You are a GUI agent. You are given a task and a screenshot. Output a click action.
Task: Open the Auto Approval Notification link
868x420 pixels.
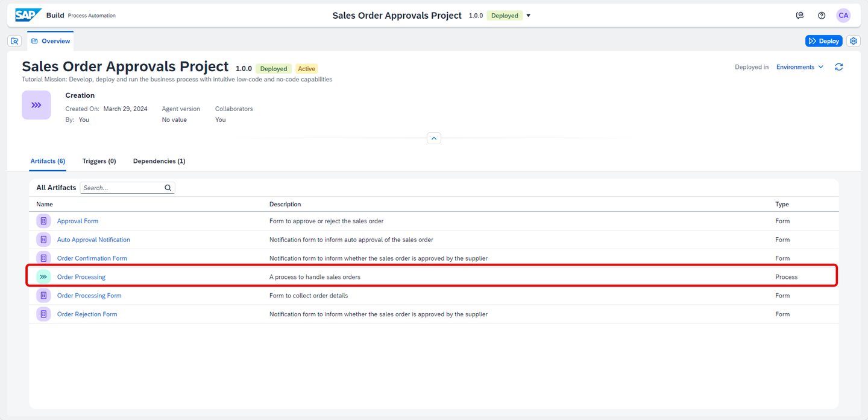click(x=93, y=240)
